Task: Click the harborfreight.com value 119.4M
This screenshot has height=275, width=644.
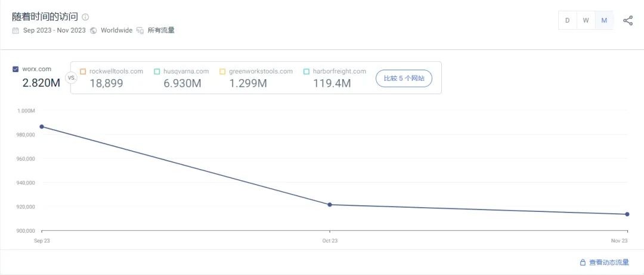Action: pyautogui.click(x=332, y=83)
